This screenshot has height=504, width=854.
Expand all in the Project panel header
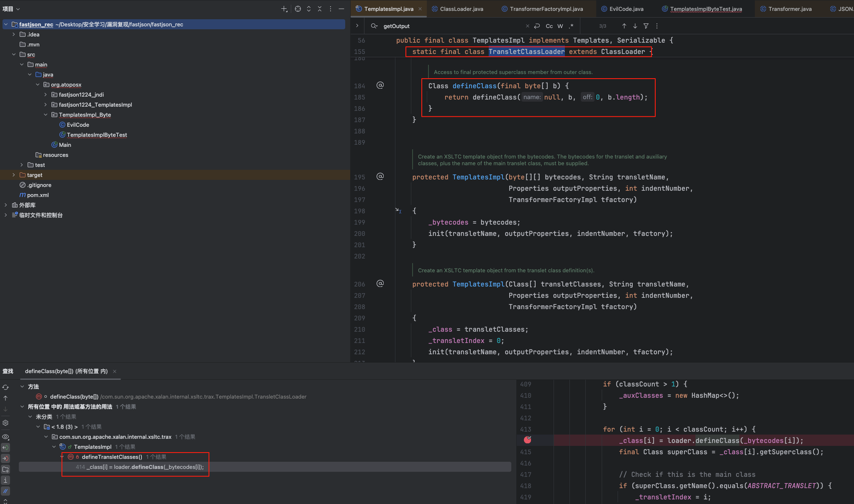pos(309,9)
